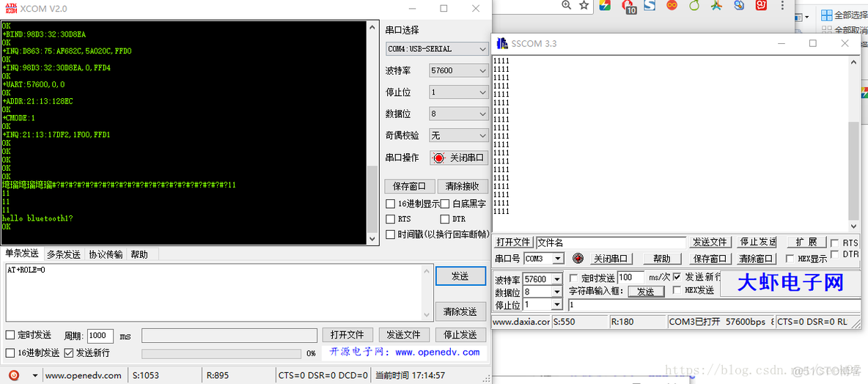Click 关闭串口 button in XCOM
This screenshot has width=868, height=384.
(x=459, y=158)
